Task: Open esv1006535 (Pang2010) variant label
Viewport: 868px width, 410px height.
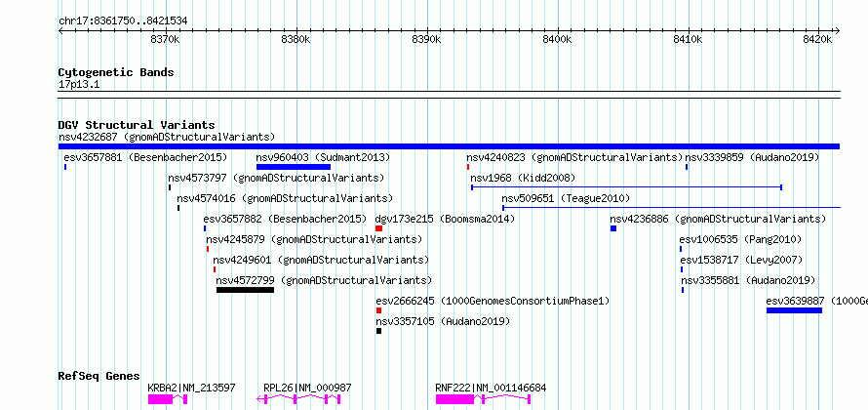Action: [x=740, y=239]
